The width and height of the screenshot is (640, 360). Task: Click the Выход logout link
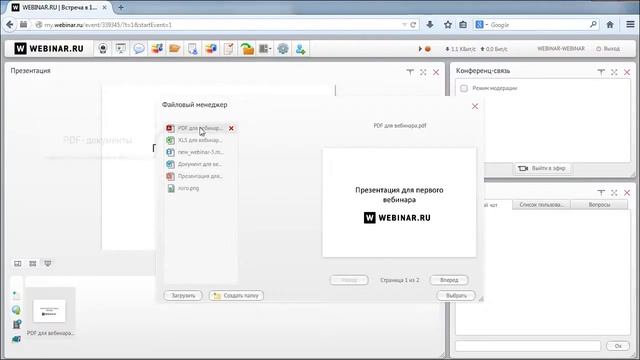coord(608,49)
